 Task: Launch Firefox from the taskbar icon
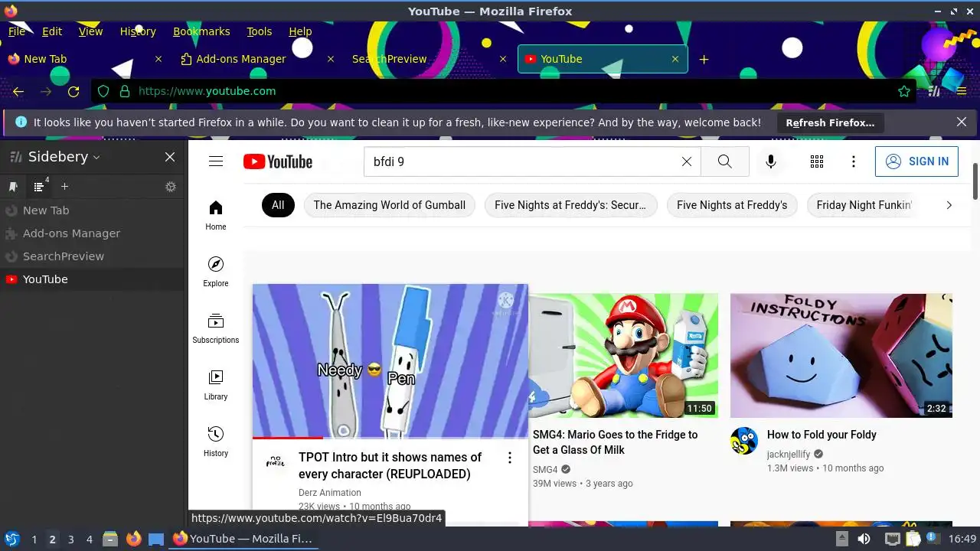click(134, 539)
